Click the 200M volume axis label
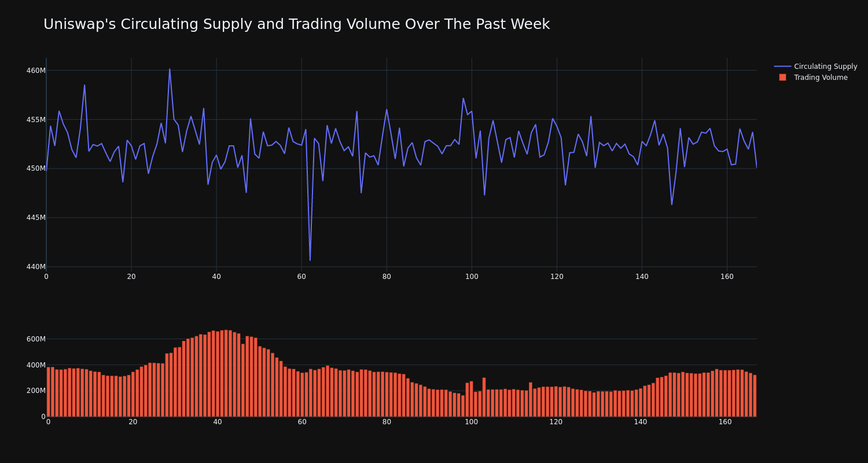 pos(36,391)
